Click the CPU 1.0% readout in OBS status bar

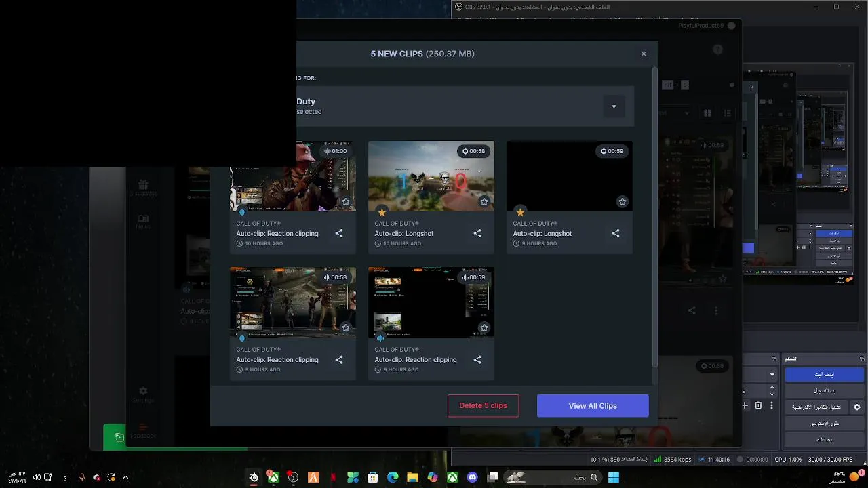(788, 460)
